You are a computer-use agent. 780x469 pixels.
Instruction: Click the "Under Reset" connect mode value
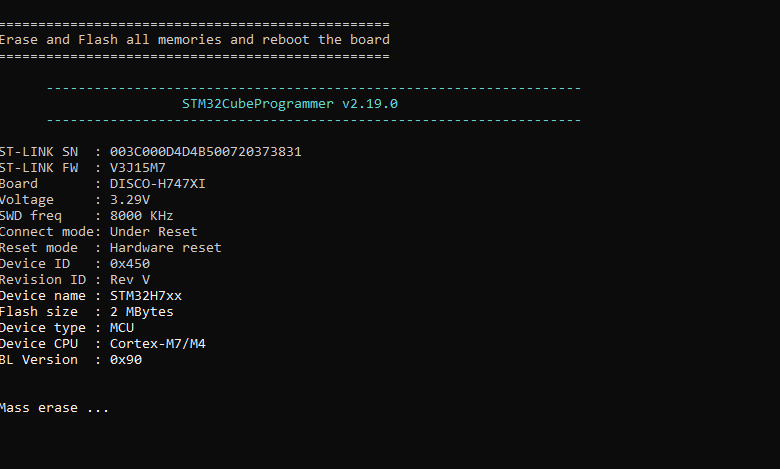[154, 232]
